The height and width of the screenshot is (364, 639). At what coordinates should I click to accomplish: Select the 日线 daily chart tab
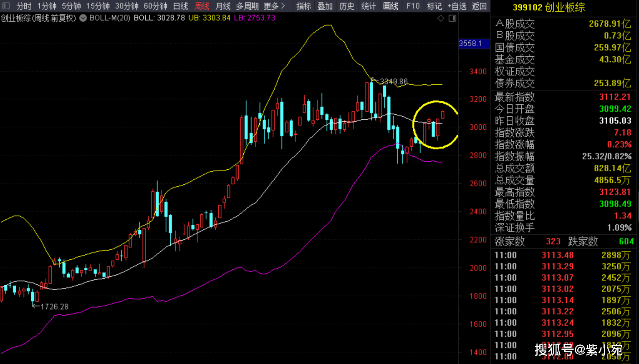click(180, 6)
